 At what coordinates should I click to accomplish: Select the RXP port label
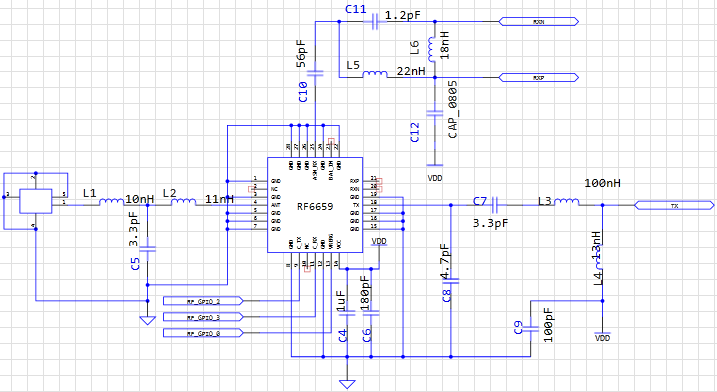[539, 78]
